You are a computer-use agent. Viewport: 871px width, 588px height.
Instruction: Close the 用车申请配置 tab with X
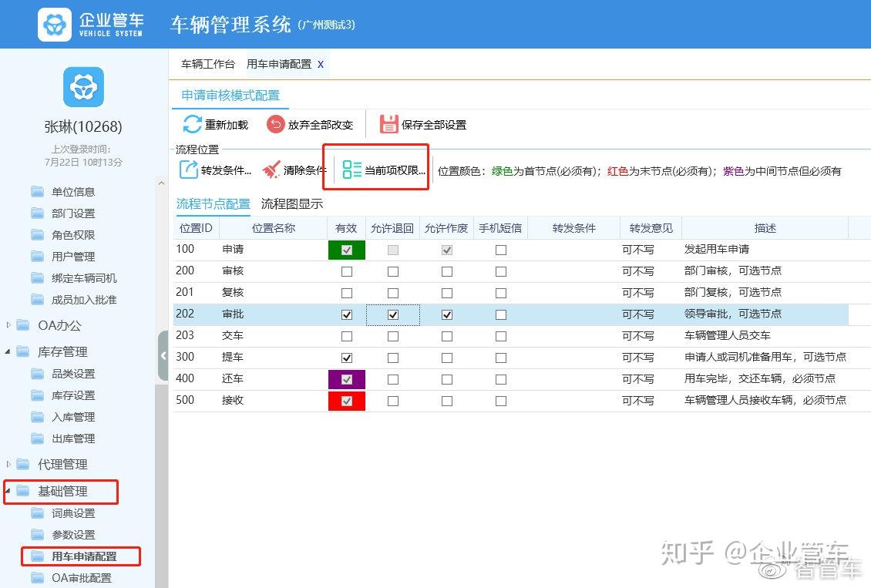pos(321,65)
